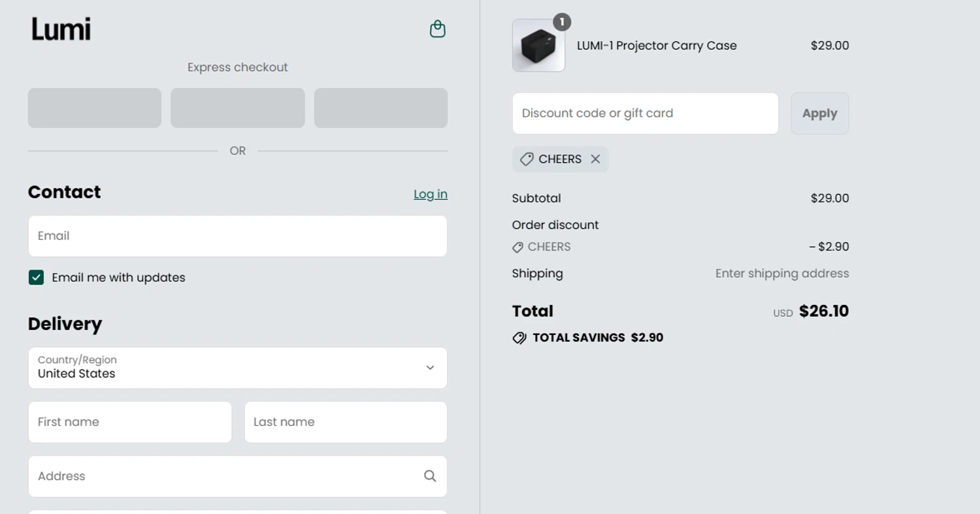Click the – $2.90 discount value
Screen dimensions: 980x514
pyautogui.click(x=829, y=247)
